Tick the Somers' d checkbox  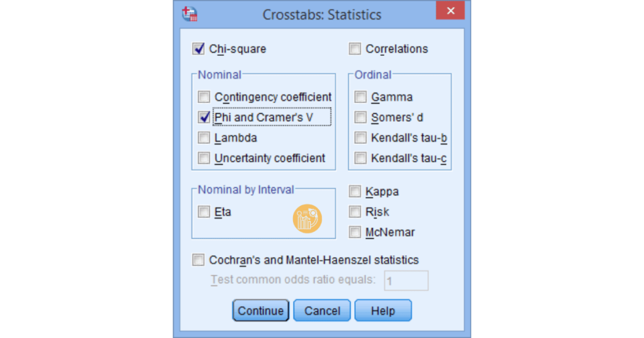tap(360, 117)
